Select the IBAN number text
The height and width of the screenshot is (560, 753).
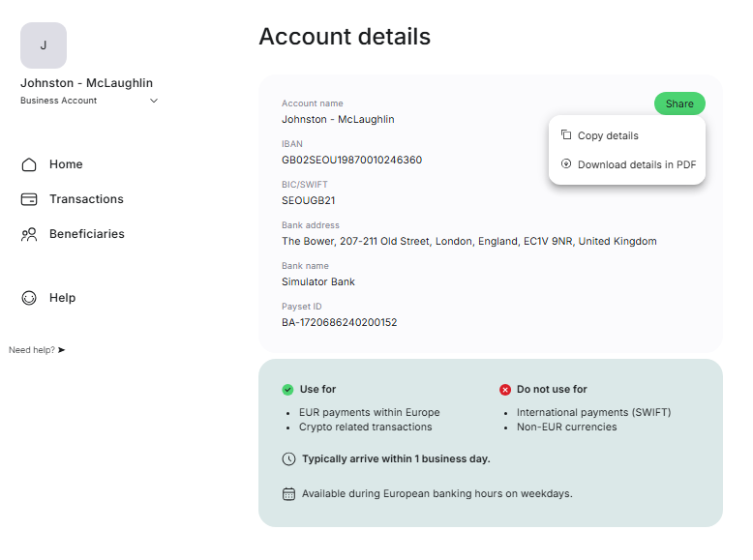(x=351, y=161)
